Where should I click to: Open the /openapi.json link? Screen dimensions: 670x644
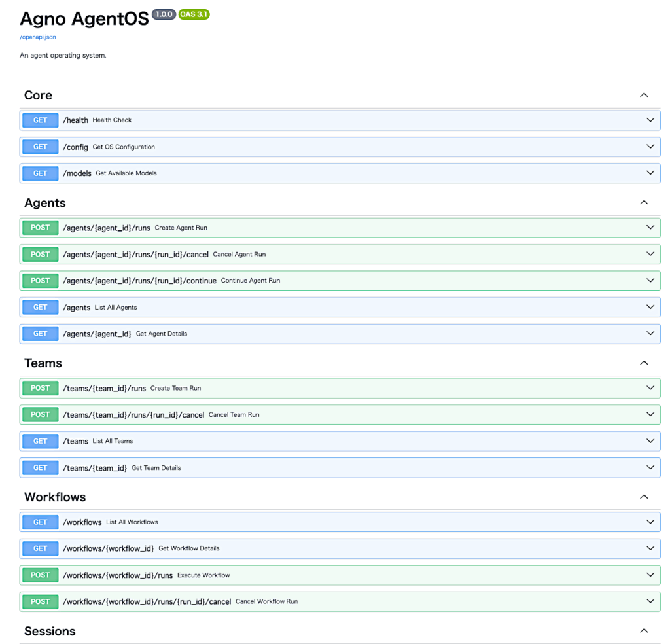[37, 37]
